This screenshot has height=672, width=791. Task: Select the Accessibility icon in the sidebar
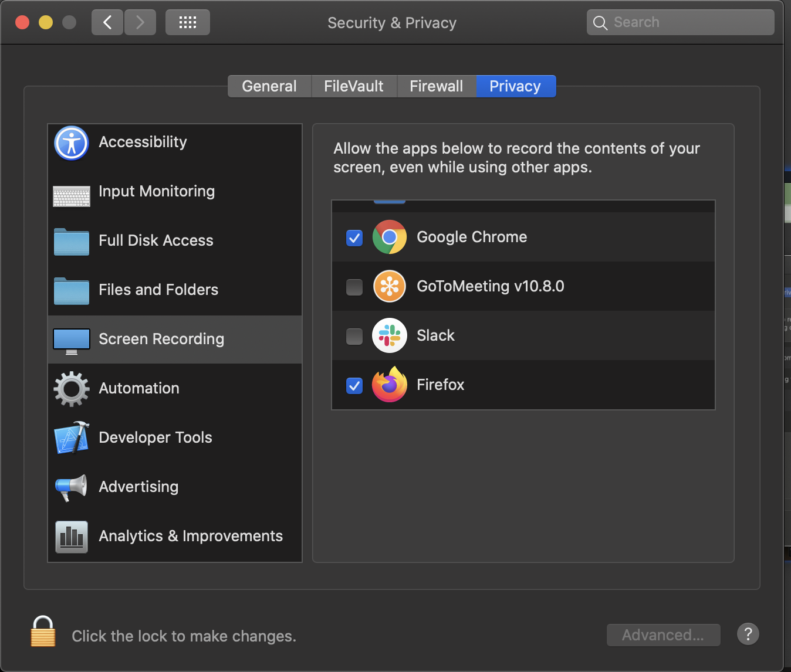tap(71, 142)
